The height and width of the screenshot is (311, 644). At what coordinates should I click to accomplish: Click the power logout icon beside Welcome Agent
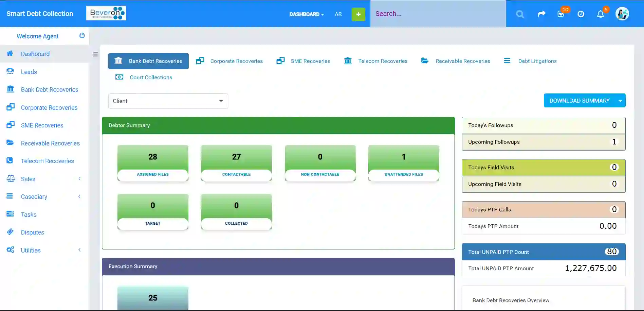pyautogui.click(x=82, y=36)
